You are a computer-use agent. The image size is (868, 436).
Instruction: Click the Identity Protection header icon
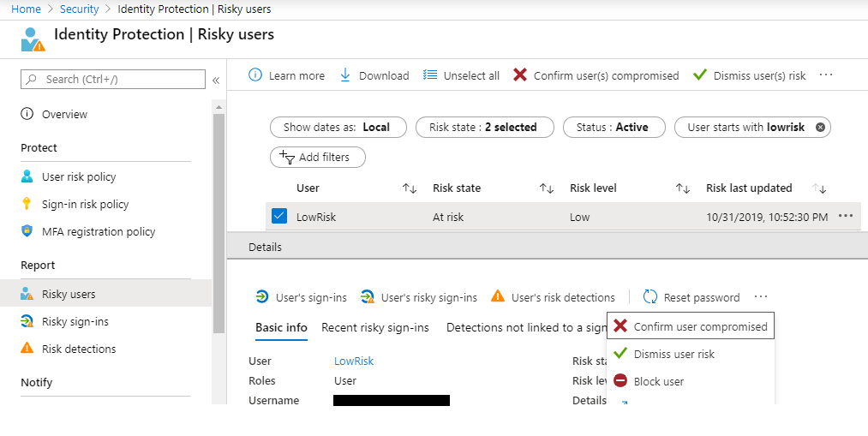[33, 40]
